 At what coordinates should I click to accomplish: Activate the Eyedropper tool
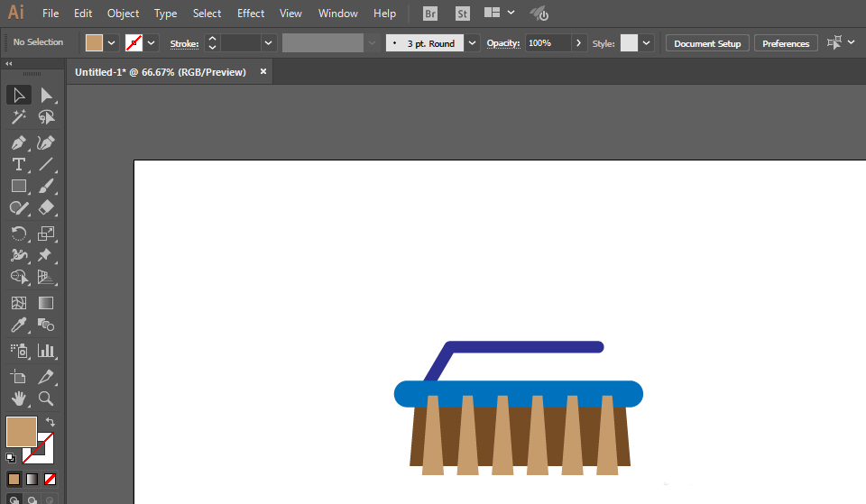point(18,325)
